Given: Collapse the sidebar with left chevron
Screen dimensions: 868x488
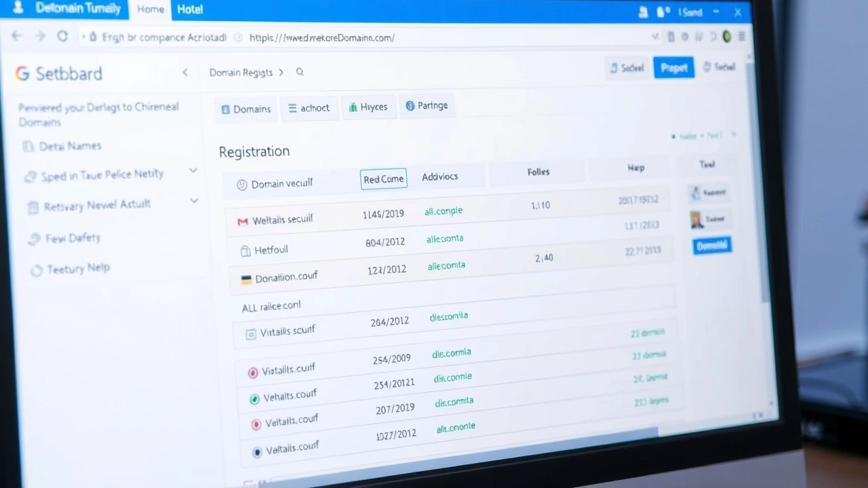Looking at the screenshot, I should [x=185, y=72].
